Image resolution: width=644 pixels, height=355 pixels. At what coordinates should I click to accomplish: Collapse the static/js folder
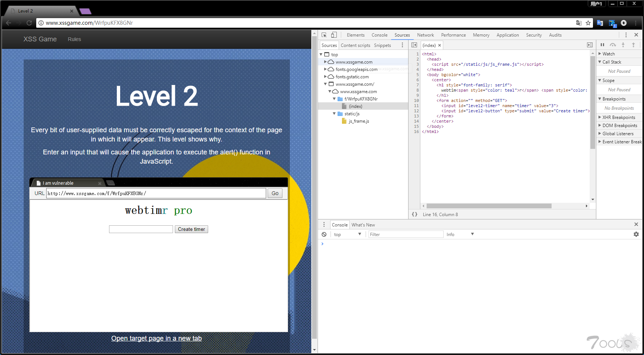[x=334, y=113]
